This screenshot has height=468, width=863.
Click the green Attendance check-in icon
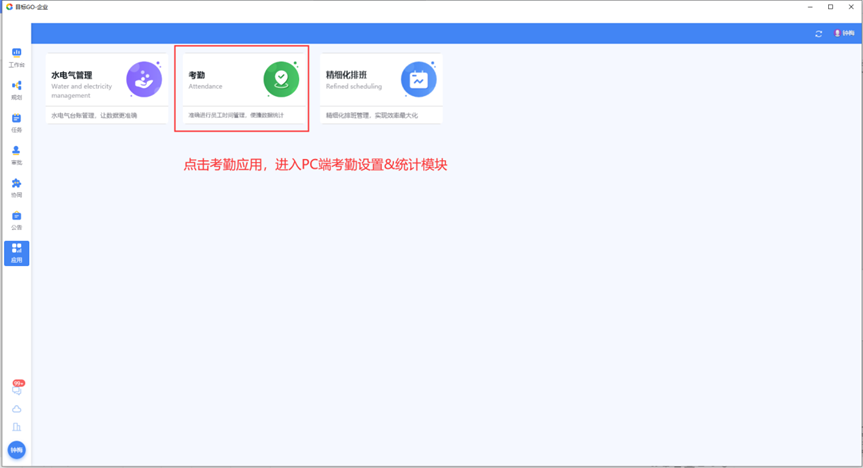tap(281, 79)
